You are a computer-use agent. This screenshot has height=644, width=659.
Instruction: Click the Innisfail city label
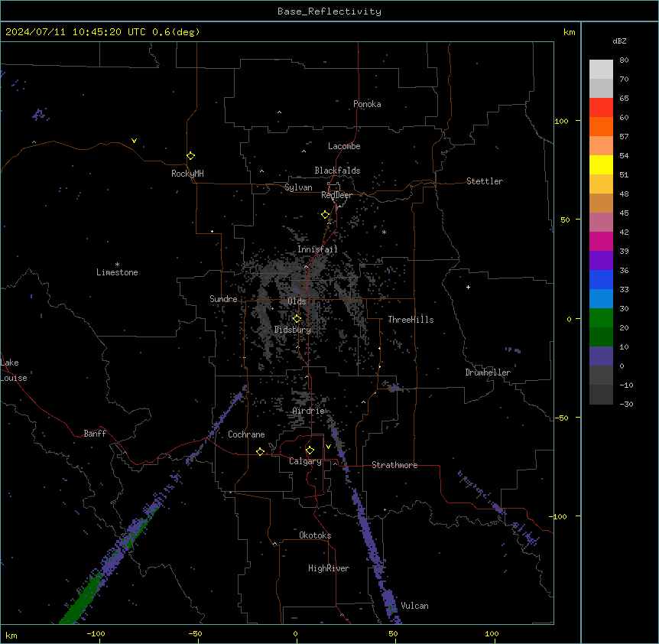tap(317, 249)
